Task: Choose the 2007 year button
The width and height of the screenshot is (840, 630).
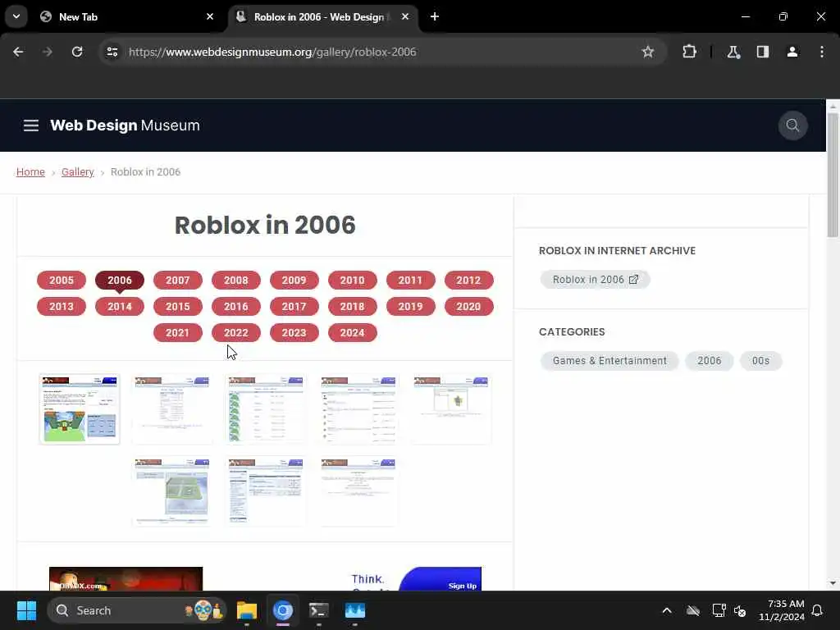Action: (178, 281)
